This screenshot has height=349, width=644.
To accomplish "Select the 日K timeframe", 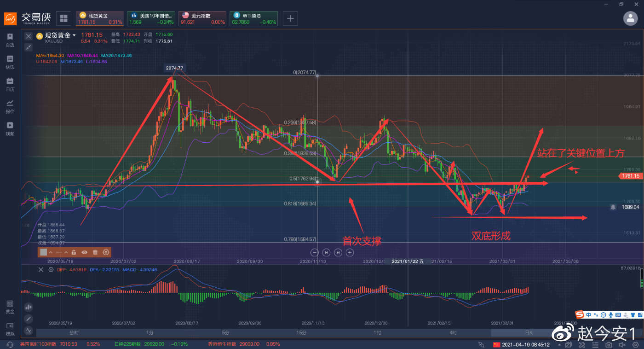I will click(x=529, y=332).
